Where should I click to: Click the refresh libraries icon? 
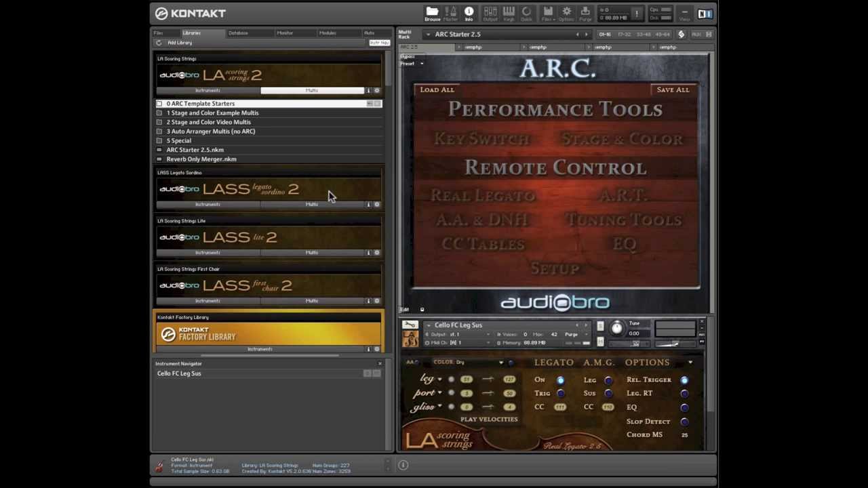pos(159,43)
